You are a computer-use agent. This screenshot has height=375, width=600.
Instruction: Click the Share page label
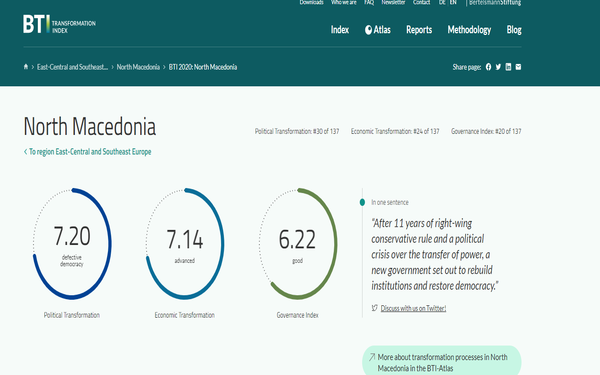(x=466, y=67)
